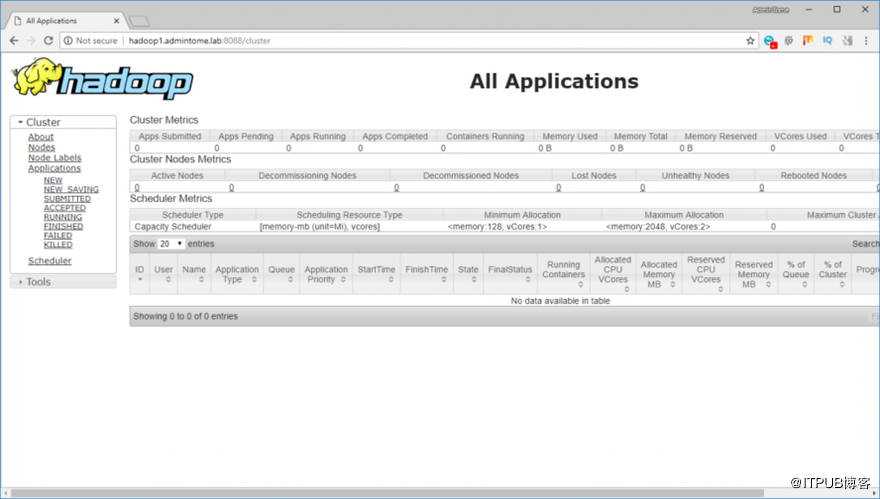
Task: Click the Decommissioned Nodes count link
Action: (396, 187)
